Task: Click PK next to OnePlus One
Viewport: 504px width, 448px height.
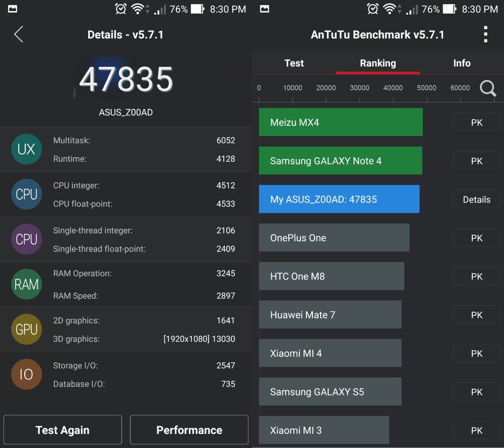Action: (477, 238)
